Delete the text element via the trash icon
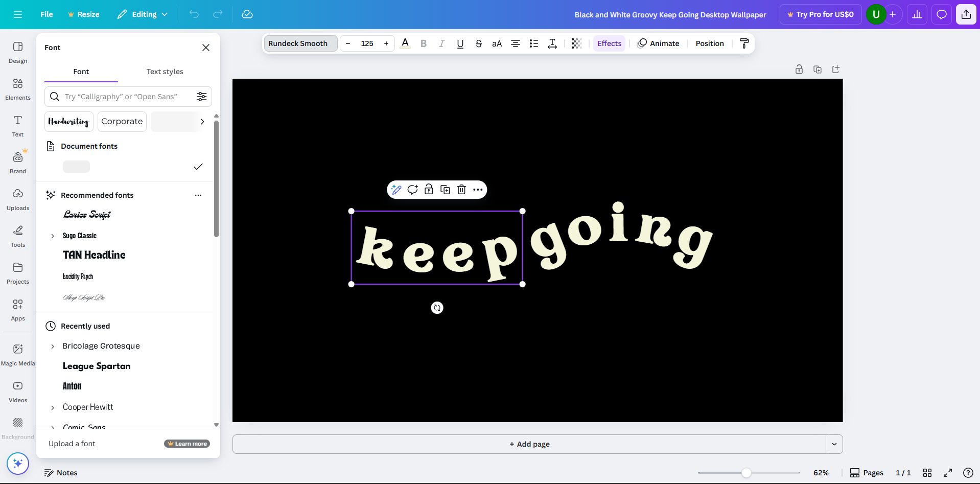Image resolution: width=980 pixels, height=484 pixels. tap(461, 190)
